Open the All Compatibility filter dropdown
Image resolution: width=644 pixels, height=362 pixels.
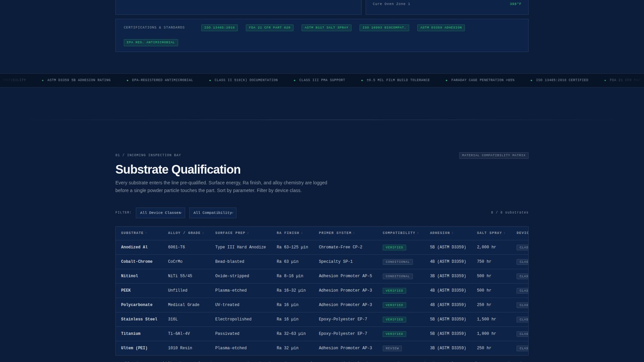pyautogui.click(x=213, y=213)
